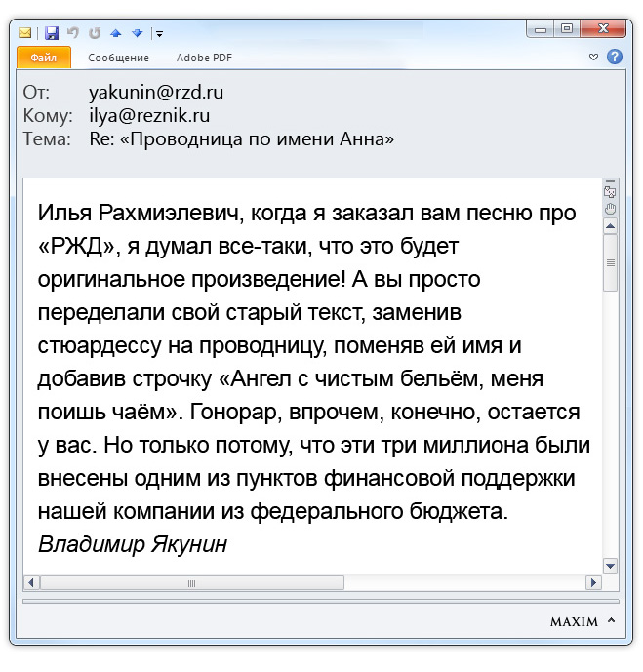Switch to the Сообщение ribbon tab
The width and height of the screenshot is (643, 672).
click(x=118, y=58)
